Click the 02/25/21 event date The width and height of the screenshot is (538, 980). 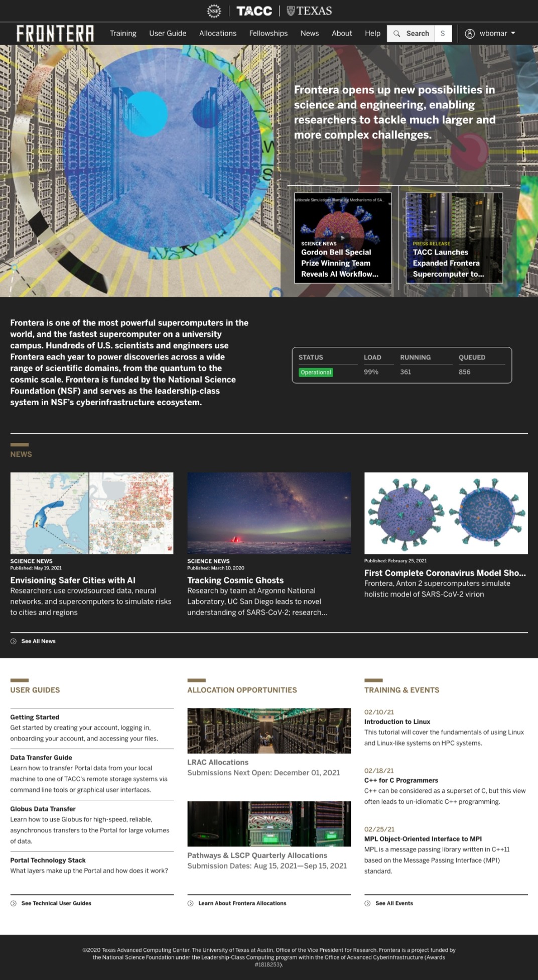(379, 829)
